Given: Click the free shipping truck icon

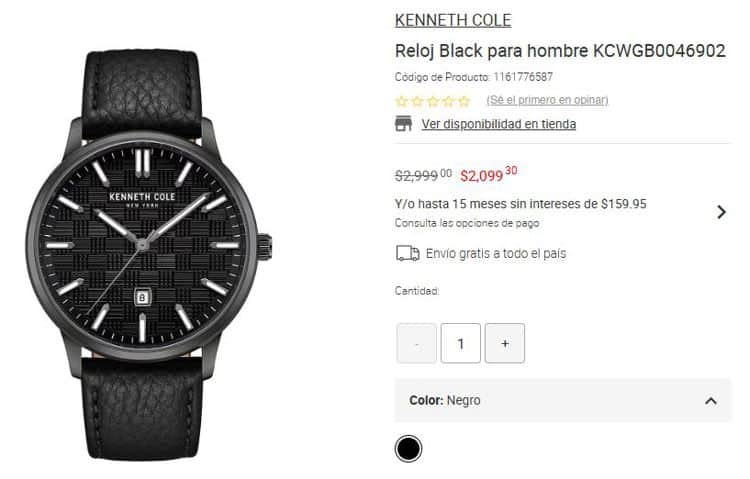Looking at the screenshot, I should pyautogui.click(x=408, y=253).
